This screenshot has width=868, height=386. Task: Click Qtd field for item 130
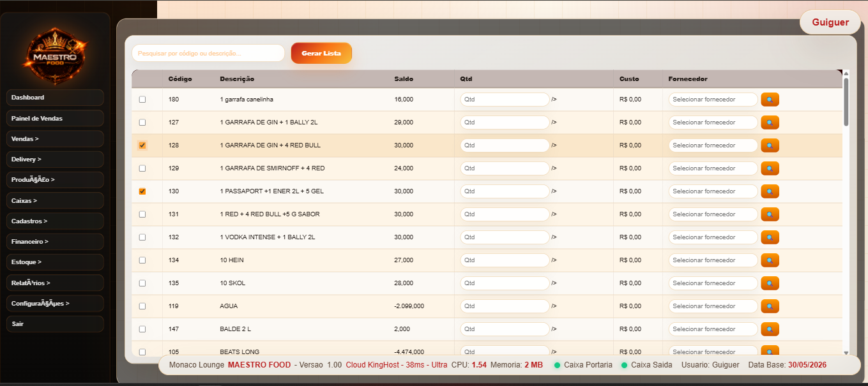tap(505, 191)
